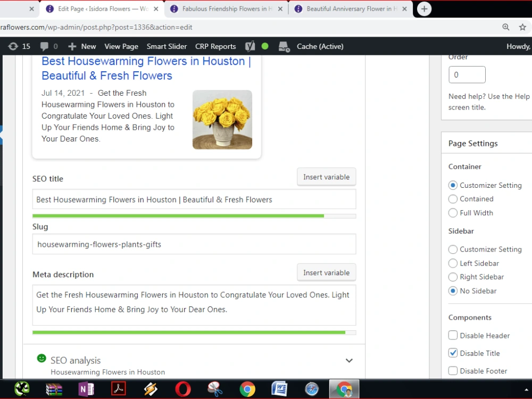Open Opera browser from the taskbar
This screenshot has height=399, width=532.
[183, 389]
